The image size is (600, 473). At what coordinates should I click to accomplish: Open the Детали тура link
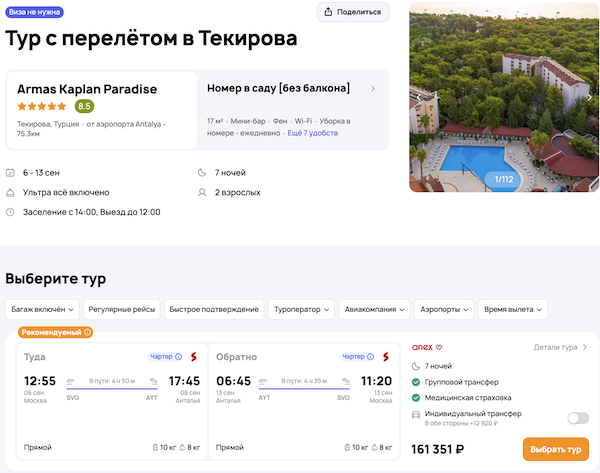(x=560, y=347)
